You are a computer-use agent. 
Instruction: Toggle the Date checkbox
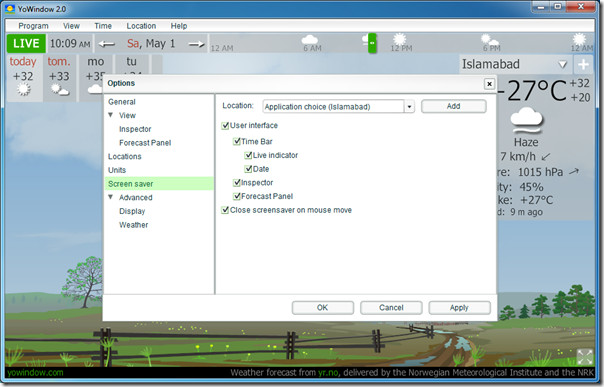click(248, 169)
